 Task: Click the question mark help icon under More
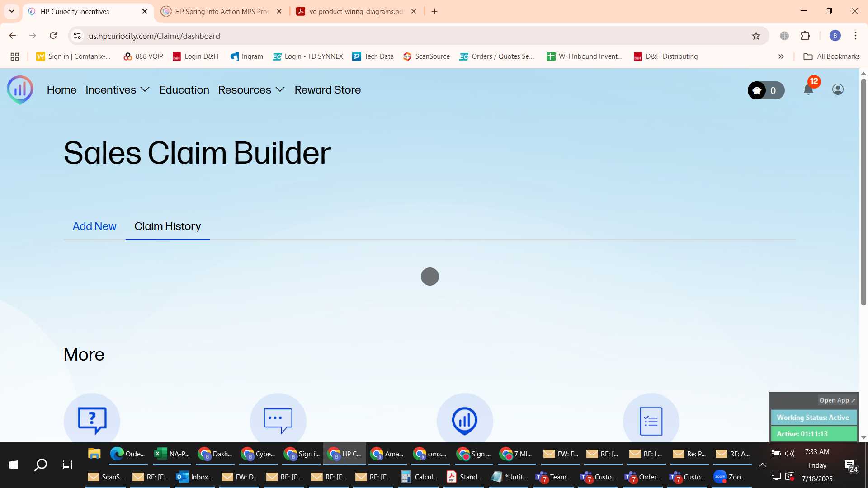[92, 420]
